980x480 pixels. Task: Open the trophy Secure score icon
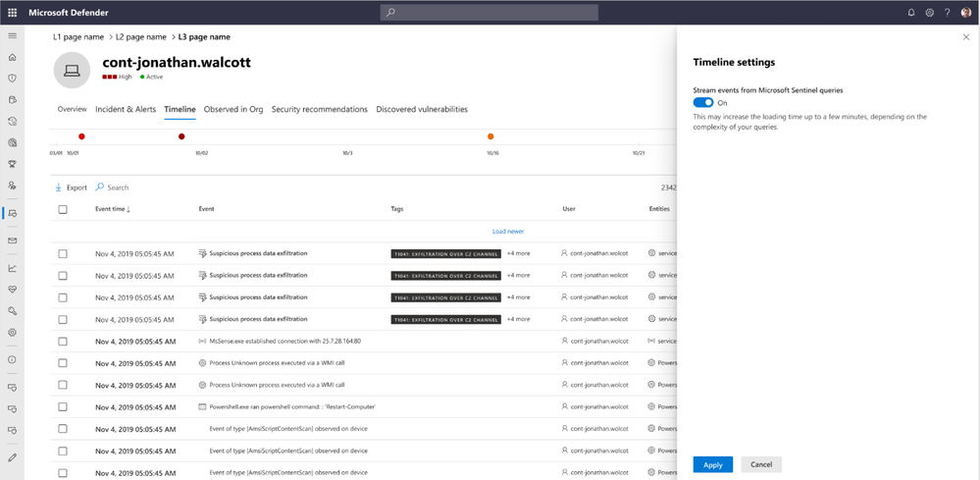(12, 164)
